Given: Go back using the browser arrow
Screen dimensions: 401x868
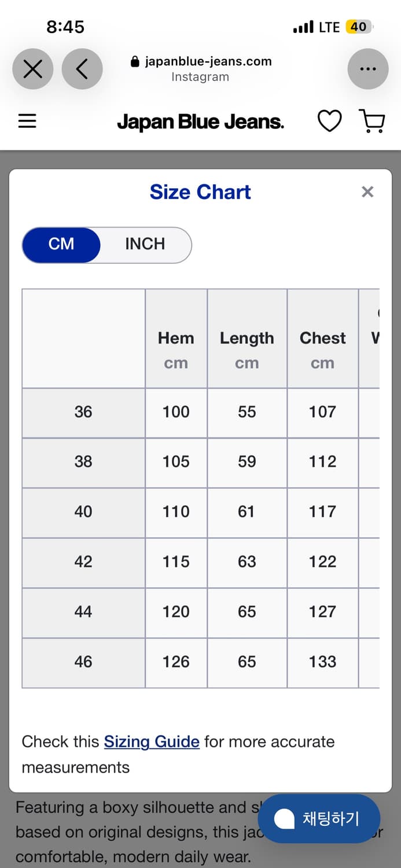Looking at the screenshot, I should point(82,69).
